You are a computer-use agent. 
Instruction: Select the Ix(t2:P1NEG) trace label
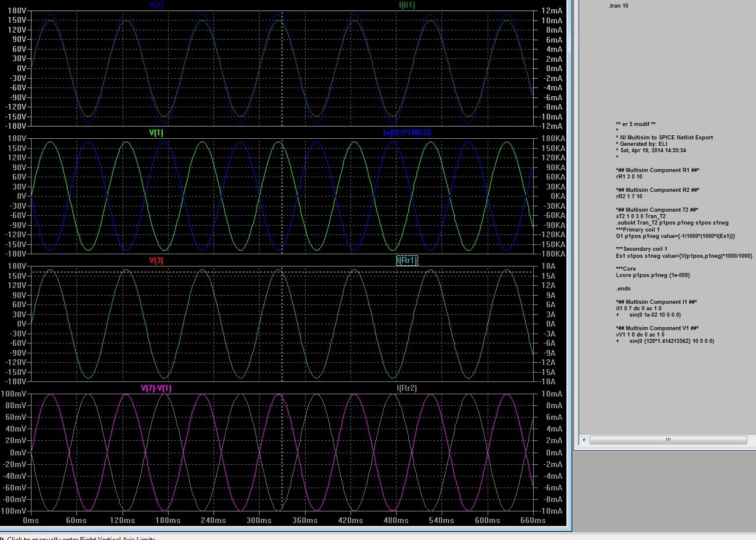[407, 133]
